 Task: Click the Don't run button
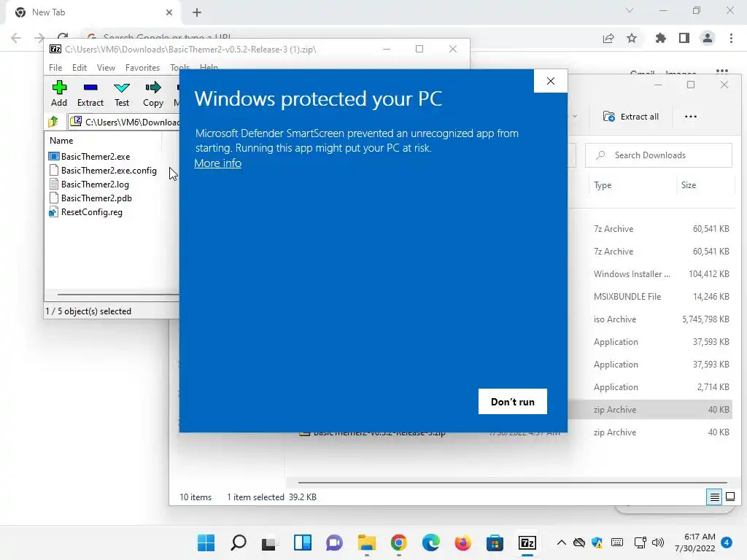click(513, 402)
